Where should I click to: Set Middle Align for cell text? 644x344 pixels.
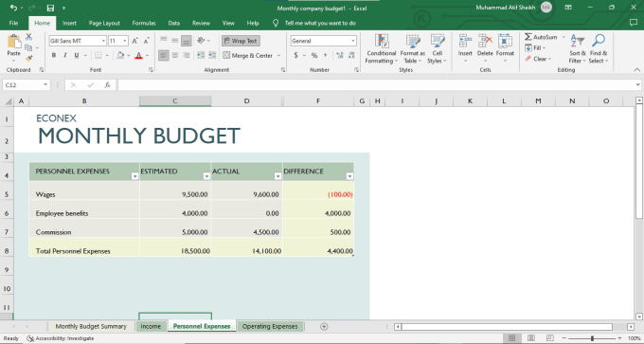[175, 41]
